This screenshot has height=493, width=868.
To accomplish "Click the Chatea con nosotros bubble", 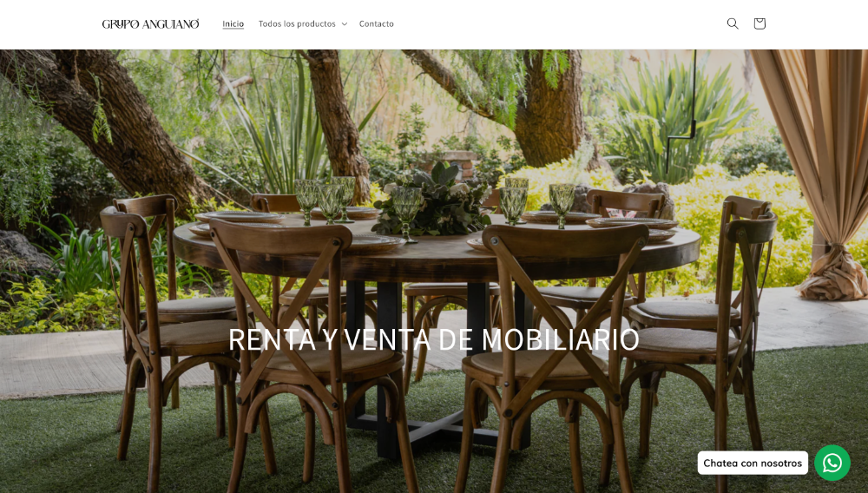I will (753, 463).
